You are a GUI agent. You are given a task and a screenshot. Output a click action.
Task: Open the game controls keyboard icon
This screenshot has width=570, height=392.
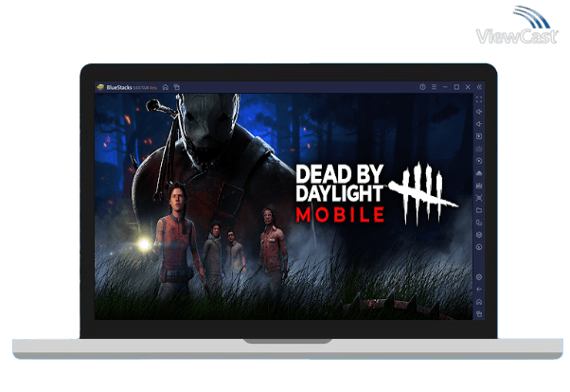pyautogui.click(x=479, y=149)
